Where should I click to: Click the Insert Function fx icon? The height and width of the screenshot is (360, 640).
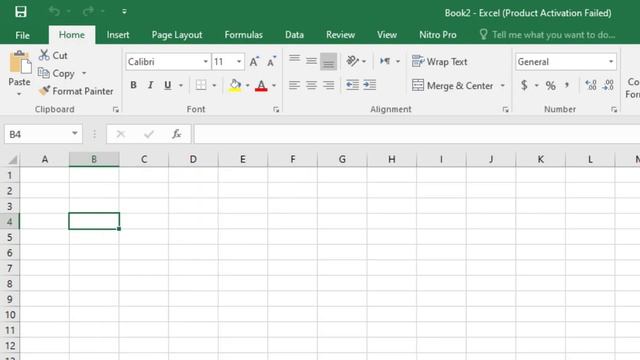click(176, 134)
